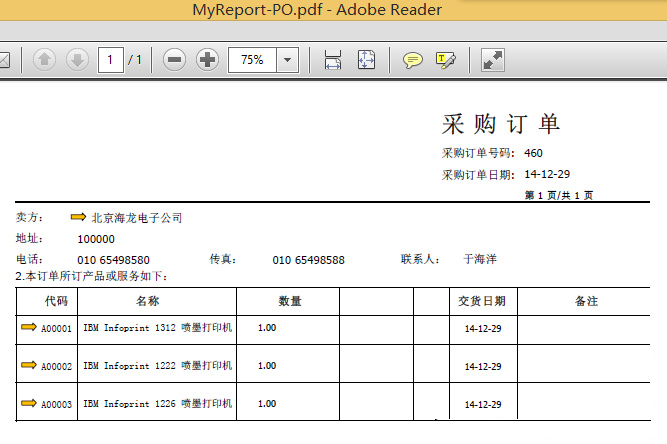Click the previous page up arrow

[44, 60]
